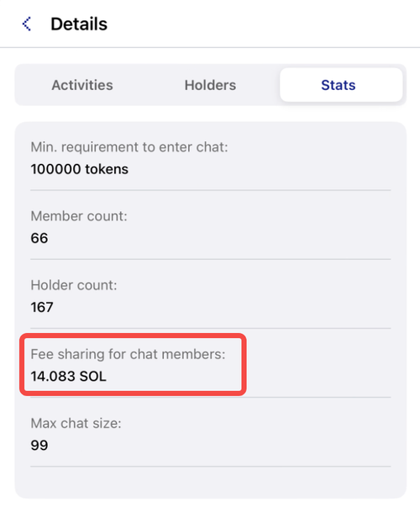
Task: Tap the back arrow icon
Action: pos(27,24)
